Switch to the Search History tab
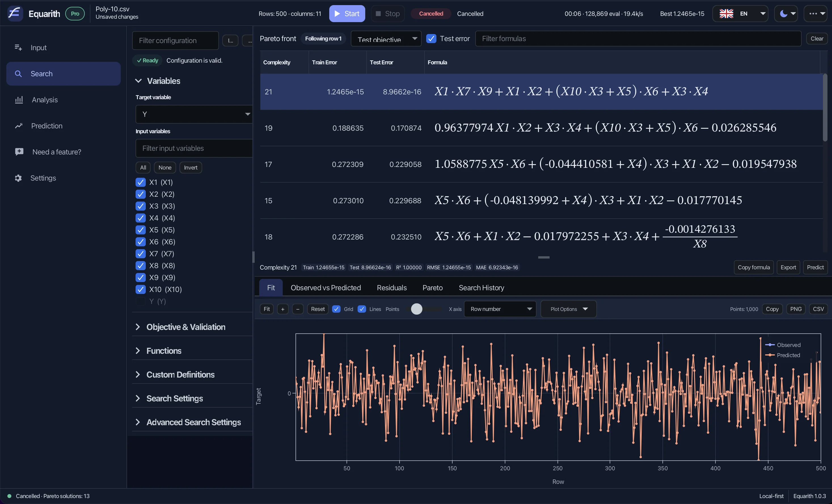Screen dimensions: 832x504 tap(481, 288)
